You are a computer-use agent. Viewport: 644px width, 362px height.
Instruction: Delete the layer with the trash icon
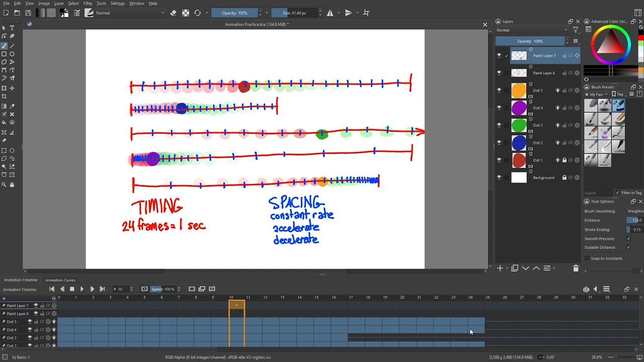tap(576, 268)
